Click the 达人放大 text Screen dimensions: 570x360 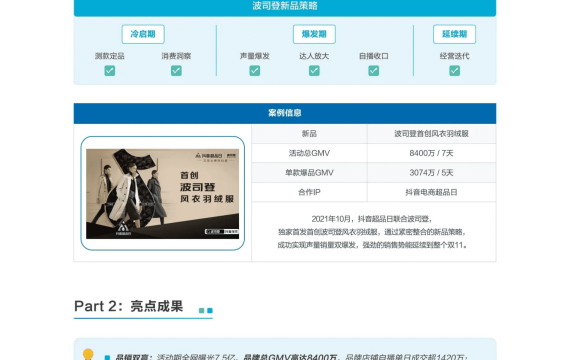314,56
